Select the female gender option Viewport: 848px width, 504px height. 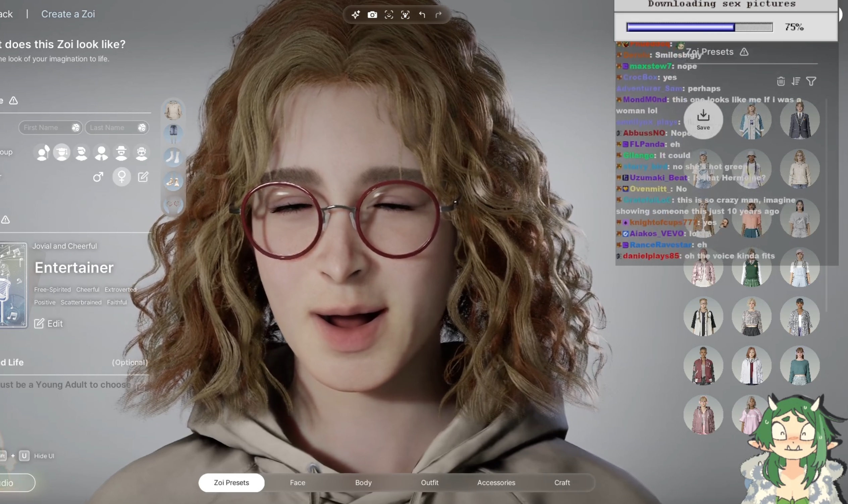121,177
